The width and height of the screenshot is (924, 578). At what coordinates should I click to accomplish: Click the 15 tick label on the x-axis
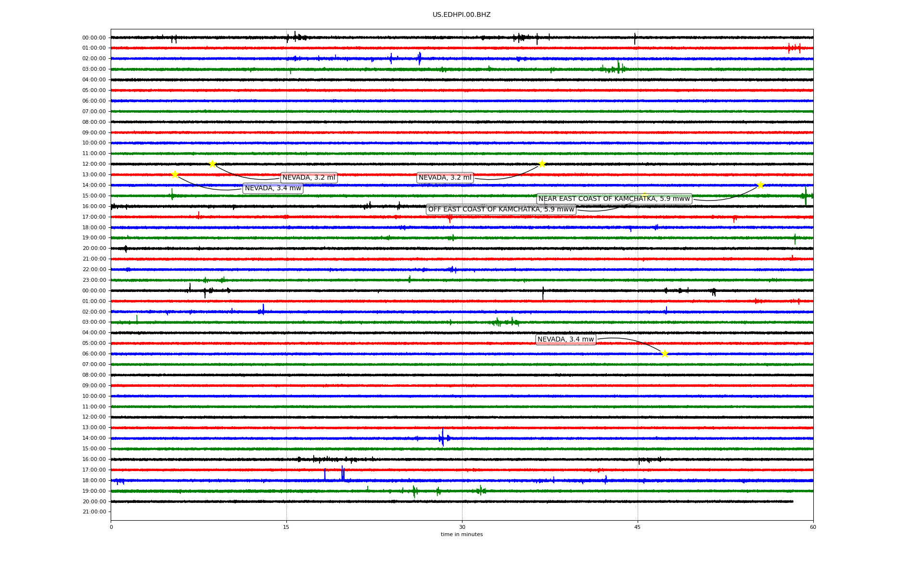[x=286, y=527]
